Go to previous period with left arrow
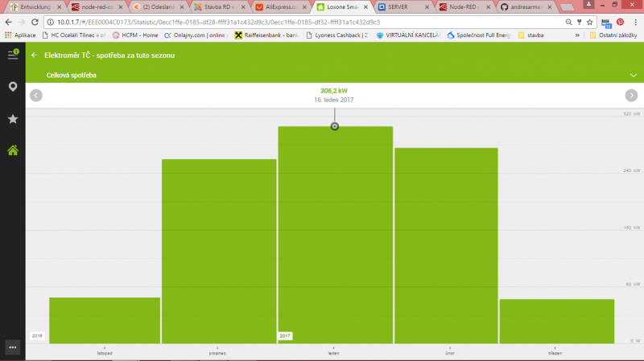The height and width of the screenshot is (361, 644). (35, 95)
